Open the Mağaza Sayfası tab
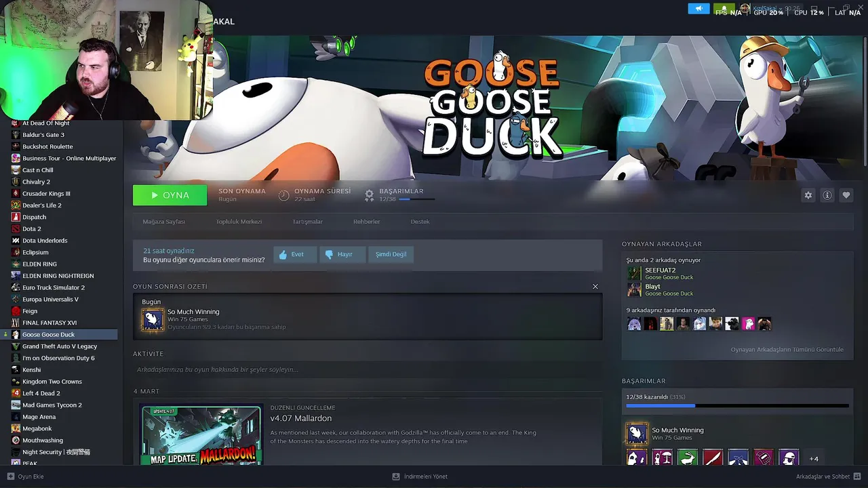 pos(163,222)
